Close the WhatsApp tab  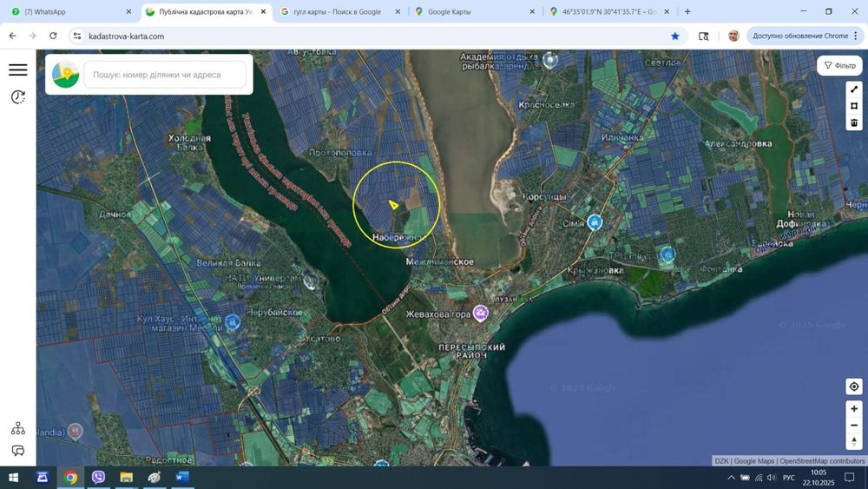tap(128, 11)
